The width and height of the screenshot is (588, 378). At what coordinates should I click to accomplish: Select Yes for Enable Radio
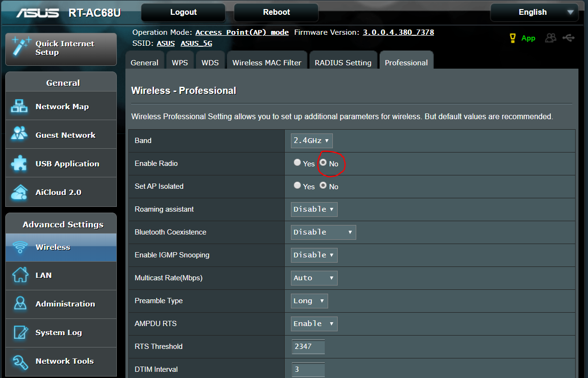point(298,163)
